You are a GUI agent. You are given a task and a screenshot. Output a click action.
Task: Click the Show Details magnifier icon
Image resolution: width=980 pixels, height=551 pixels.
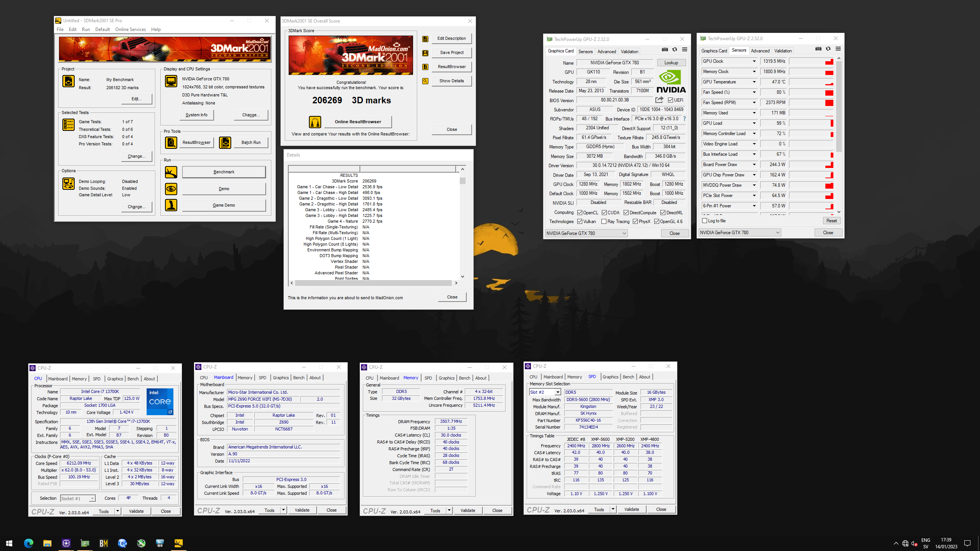point(425,81)
